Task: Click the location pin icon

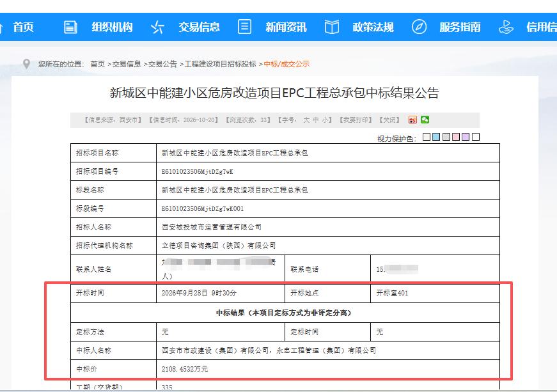Action: pyautogui.click(x=26, y=64)
